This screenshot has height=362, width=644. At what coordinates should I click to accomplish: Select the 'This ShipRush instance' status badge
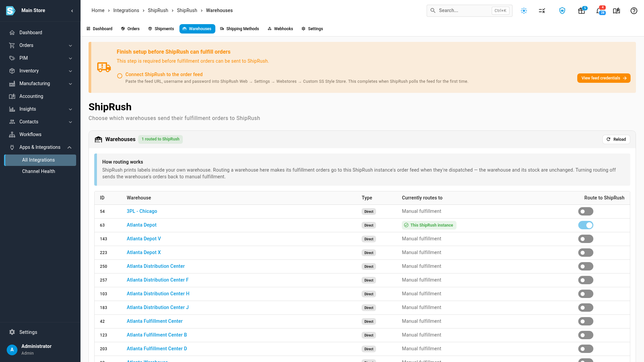[x=429, y=225]
